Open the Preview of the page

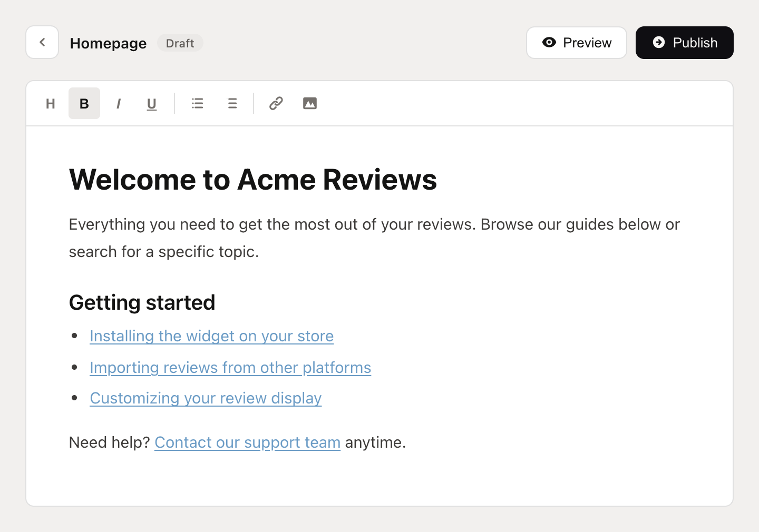(577, 43)
